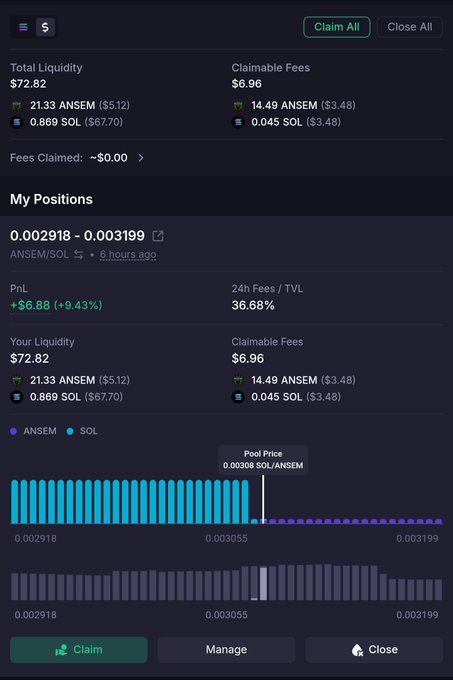Open position 0.002918 - 0.003199 external link icon
The width and height of the screenshot is (453, 680).
[x=158, y=236]
